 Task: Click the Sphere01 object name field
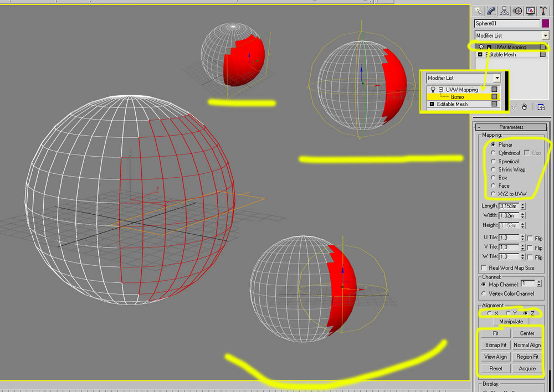507,23
